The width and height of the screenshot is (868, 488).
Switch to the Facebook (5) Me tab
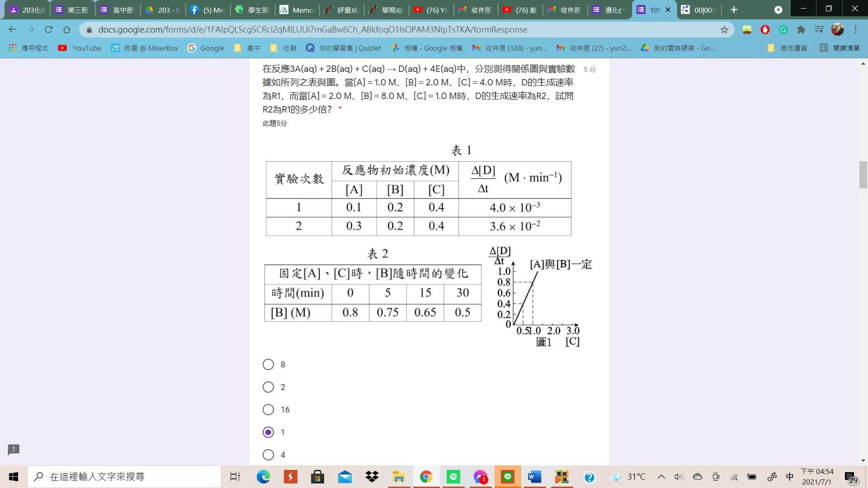point(207,10)
